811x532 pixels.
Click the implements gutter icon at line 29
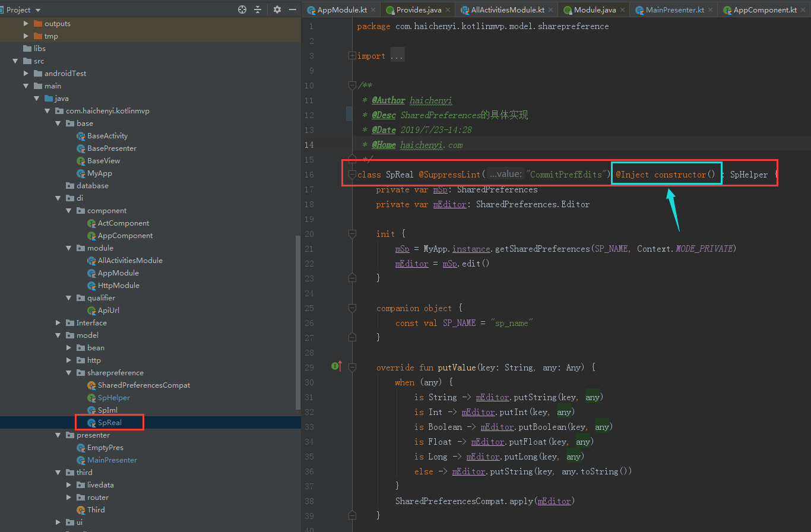coord(335,367)
